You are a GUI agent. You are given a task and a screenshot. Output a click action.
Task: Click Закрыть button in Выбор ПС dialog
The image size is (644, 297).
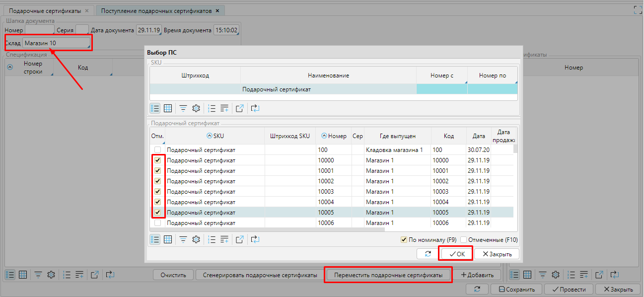[497, 254]
